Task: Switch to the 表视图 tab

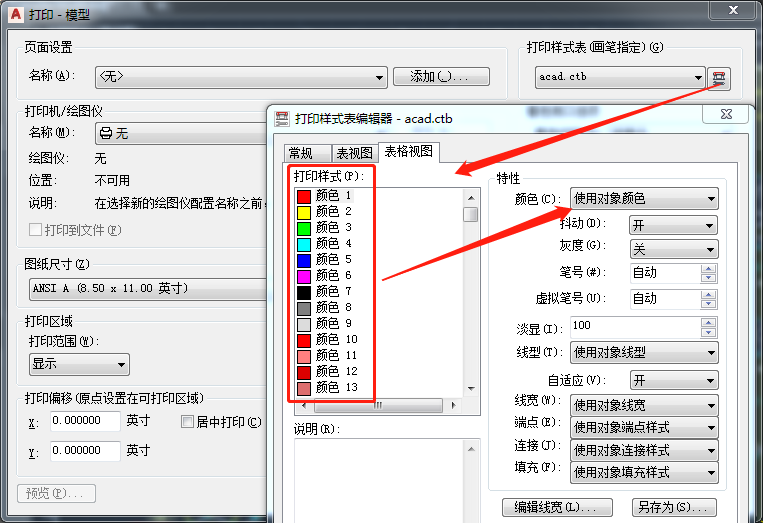Action: coord(354,153)
